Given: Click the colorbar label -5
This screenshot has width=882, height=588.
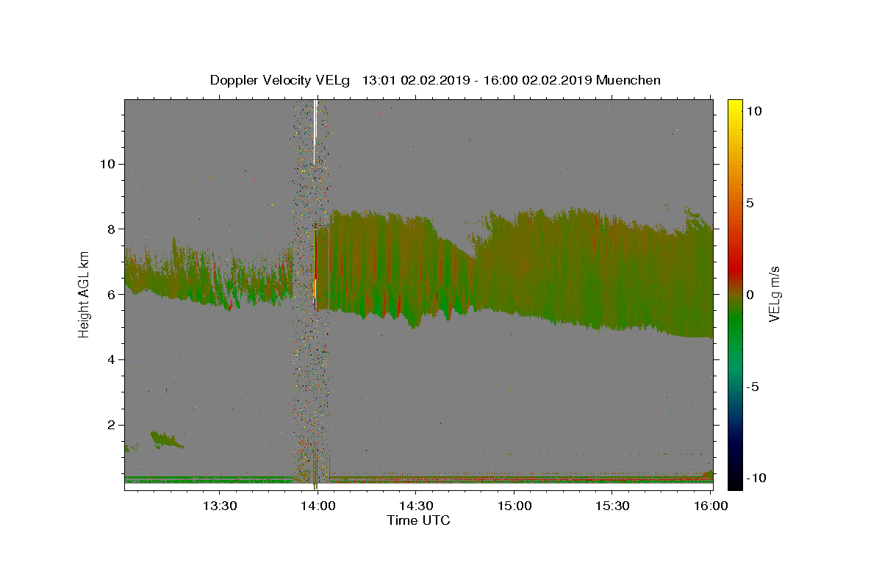Looking at the screenshot, I should [x=753, y=387].
